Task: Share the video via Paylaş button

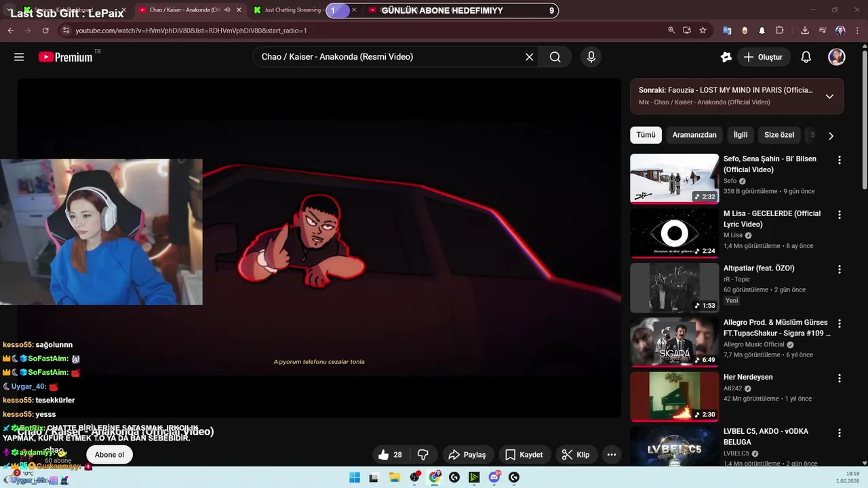Action: [x=469, y=455]
